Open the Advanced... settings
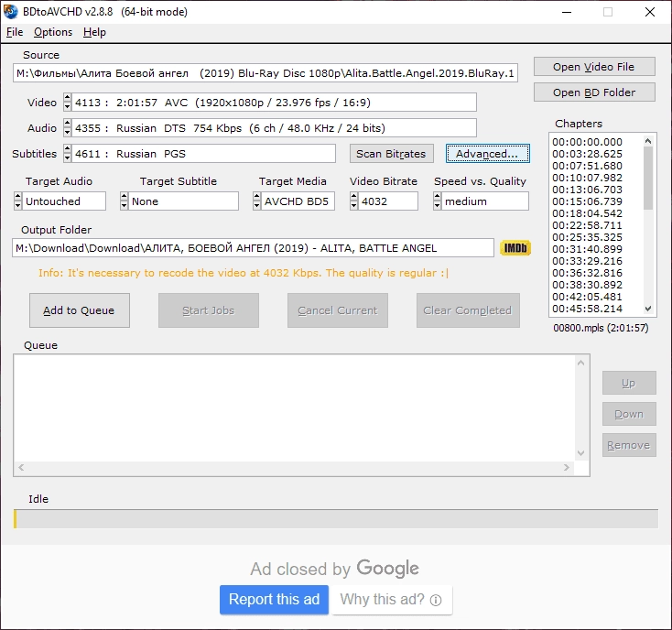The image size is (672, 630). click(x=488, y=154)
